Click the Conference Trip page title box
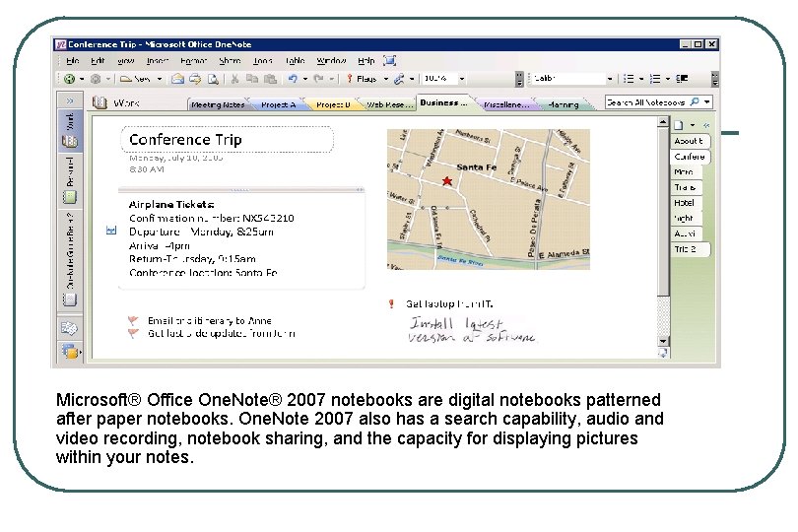The height and width of the screenshot is (532, 798). 227,140
